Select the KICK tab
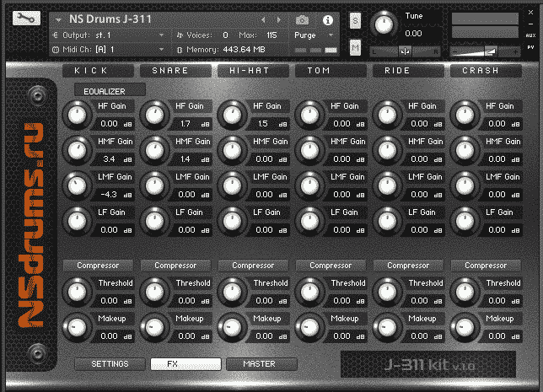The width and height of the screenshot is (543, 392). pyautogui.click(x=98, y=71)
